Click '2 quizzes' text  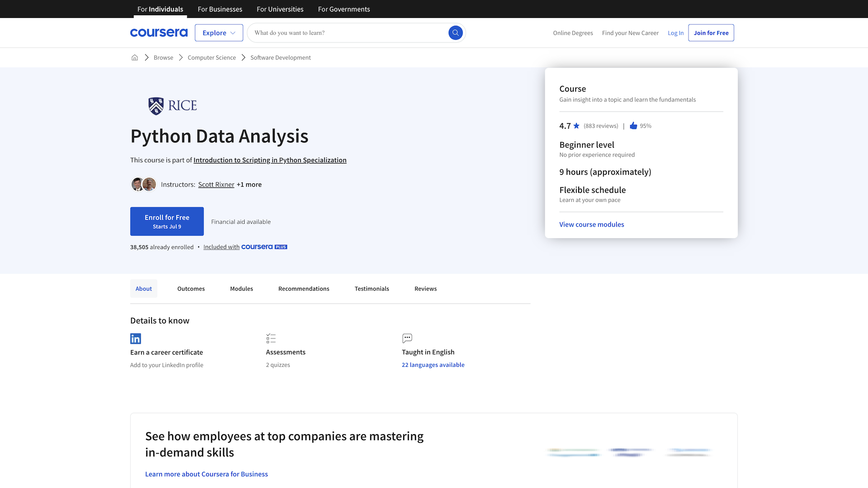point(278,365)
